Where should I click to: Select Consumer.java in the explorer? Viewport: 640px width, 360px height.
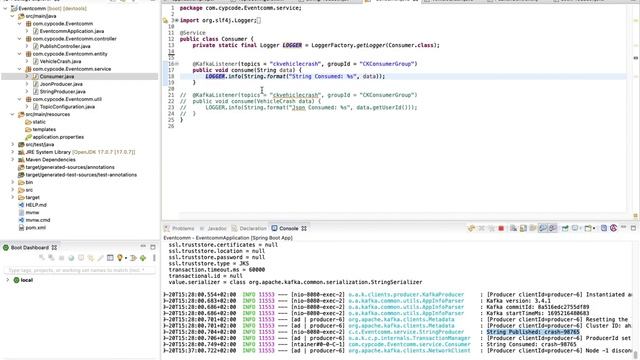(57, 76)
